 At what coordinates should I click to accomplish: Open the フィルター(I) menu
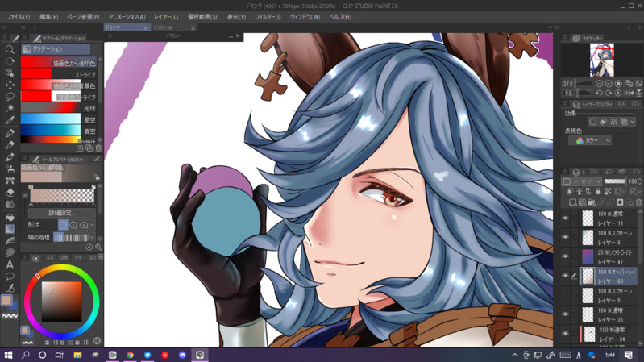pos(268,17)
